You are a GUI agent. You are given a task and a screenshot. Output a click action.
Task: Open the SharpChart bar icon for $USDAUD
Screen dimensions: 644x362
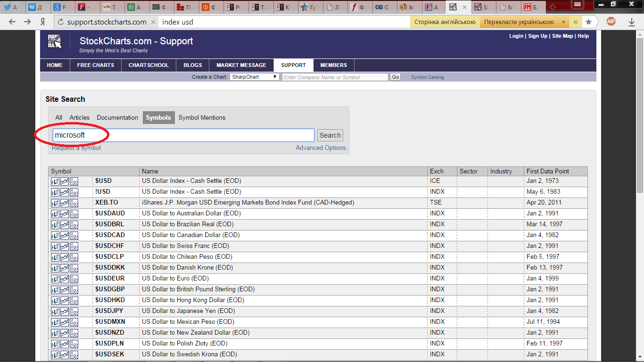pos(55,214)
